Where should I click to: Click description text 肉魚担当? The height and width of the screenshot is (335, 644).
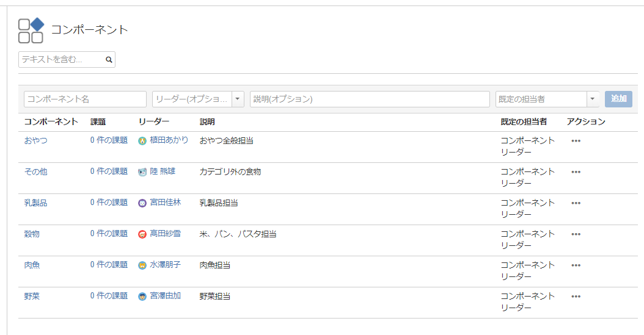coord(215,265)
